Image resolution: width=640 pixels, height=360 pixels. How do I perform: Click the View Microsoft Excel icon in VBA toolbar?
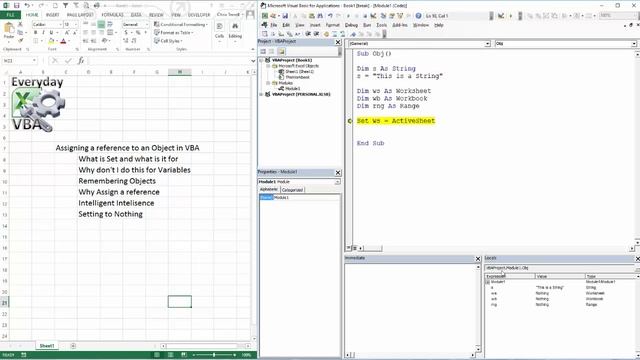pos(265,16)
